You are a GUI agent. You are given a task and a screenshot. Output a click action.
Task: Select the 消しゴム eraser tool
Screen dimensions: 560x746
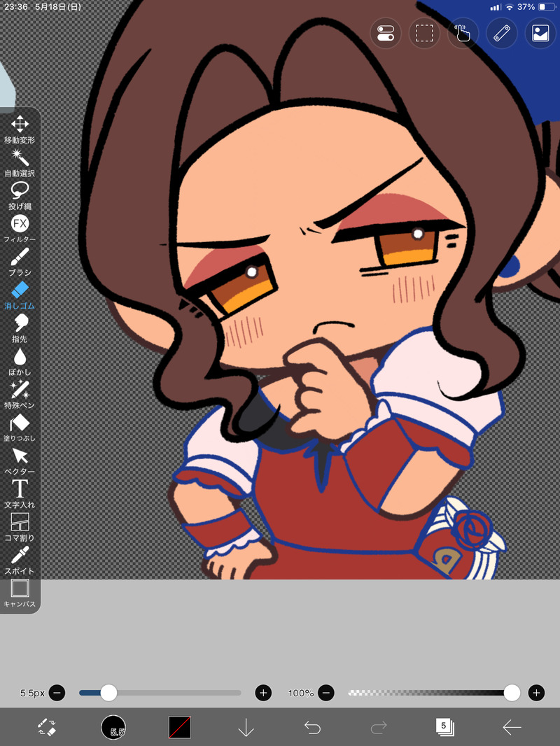20,295
